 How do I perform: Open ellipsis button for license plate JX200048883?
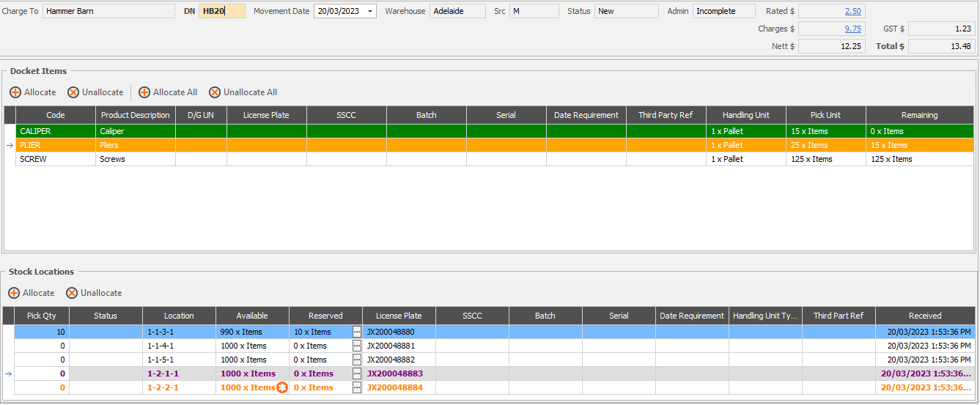pos(357,374)
